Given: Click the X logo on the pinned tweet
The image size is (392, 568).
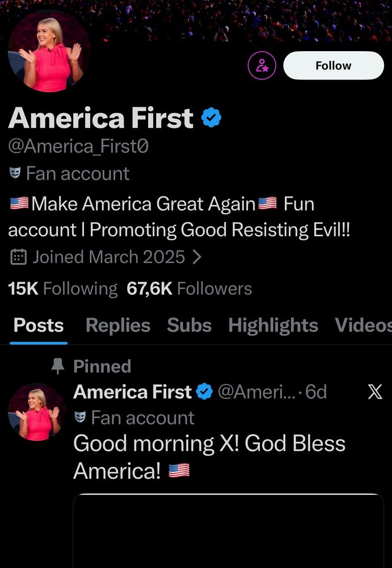Looking at the screenshot, I should pyautogui.click(x=375, y=392).
